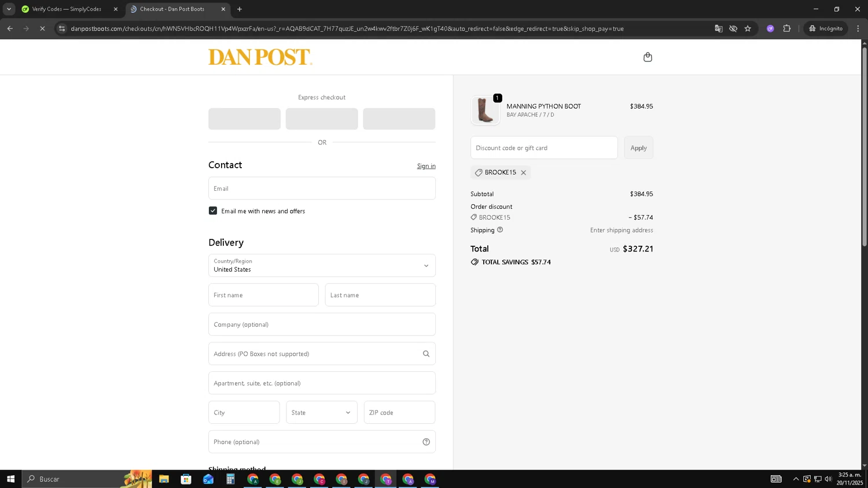
Task: Click the purple extension icon in toolbar
Action: (x=770, y=28)
